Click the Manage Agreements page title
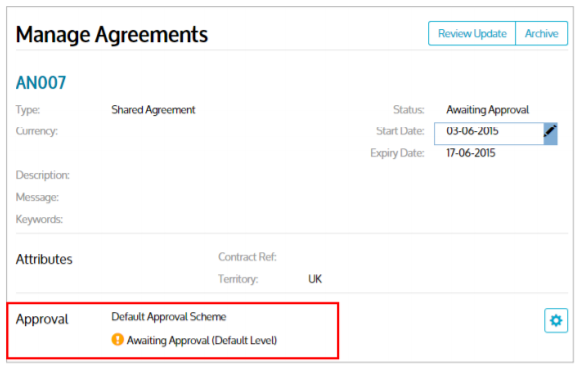580x371 pixels. click(x=112, y=35)
